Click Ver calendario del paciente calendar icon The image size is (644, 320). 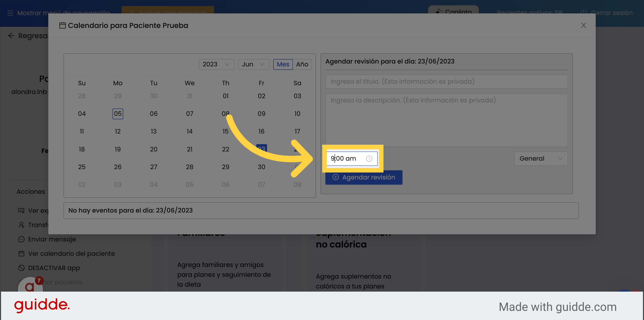[21, 254]
